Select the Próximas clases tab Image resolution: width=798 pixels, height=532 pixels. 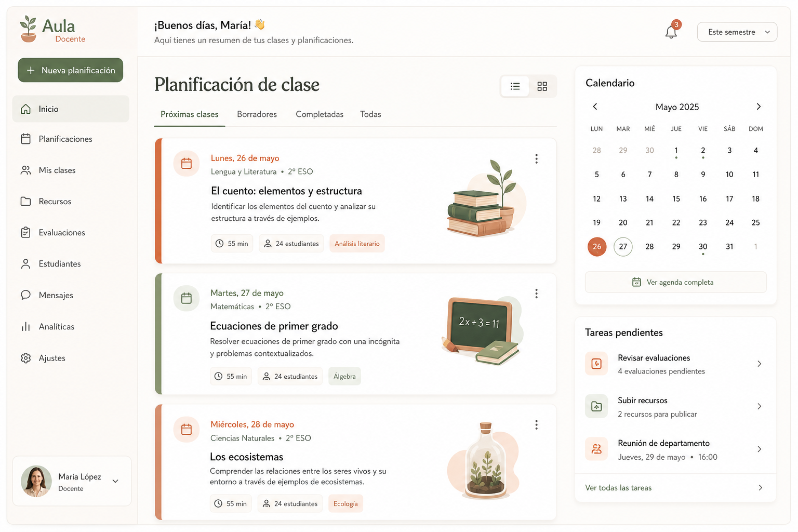click(x=190, y=114)
